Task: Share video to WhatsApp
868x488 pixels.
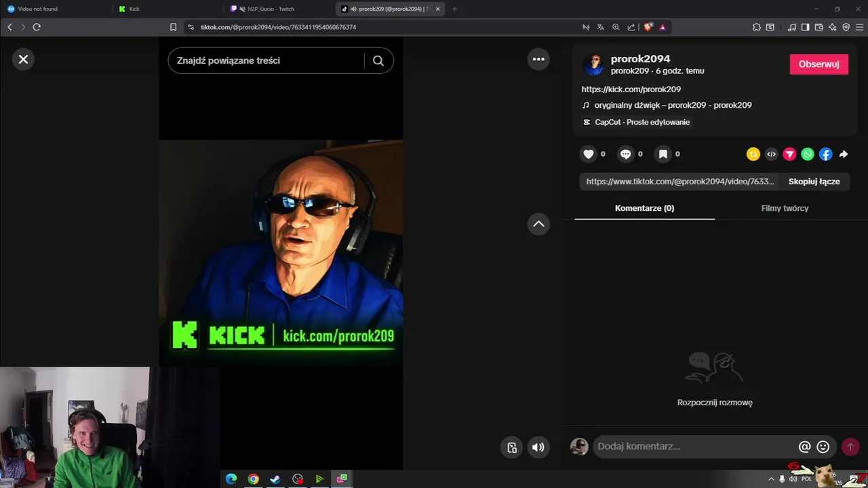Action: point(808,155)
